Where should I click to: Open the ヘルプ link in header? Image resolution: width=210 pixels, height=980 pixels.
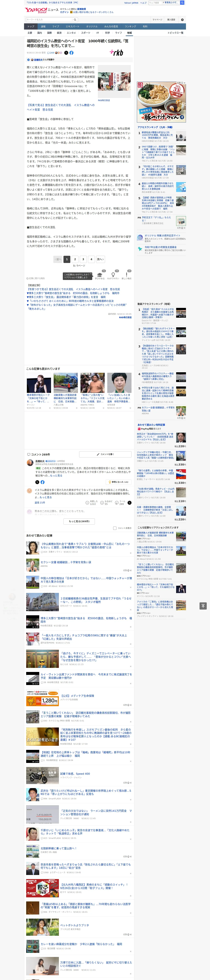click(x=143, y=3)
